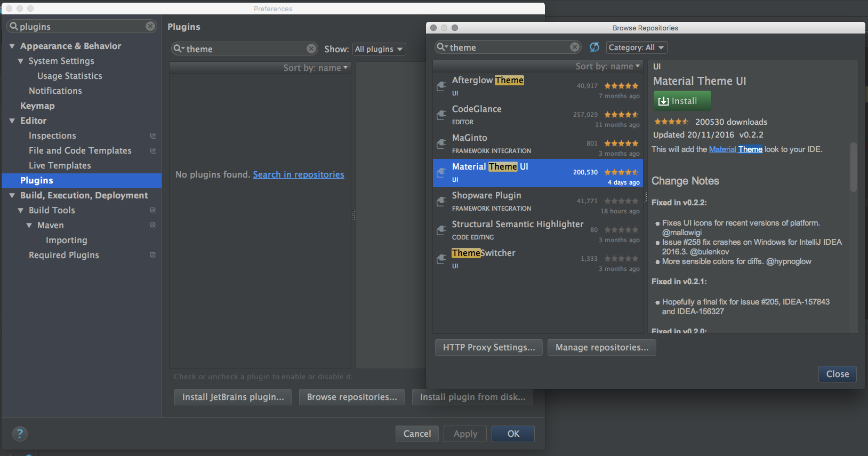
Task: Clear the theme search in Plugins panel
Action: pyautogui.click(x=311, y=49)
